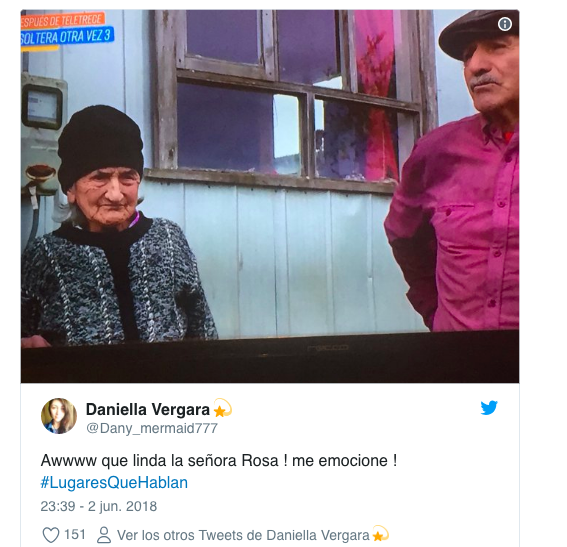The width and height of the screenshot is (567, 547).
Task: Open Daniella Vergara's profile avatar
Action: [x=59, y=416]
